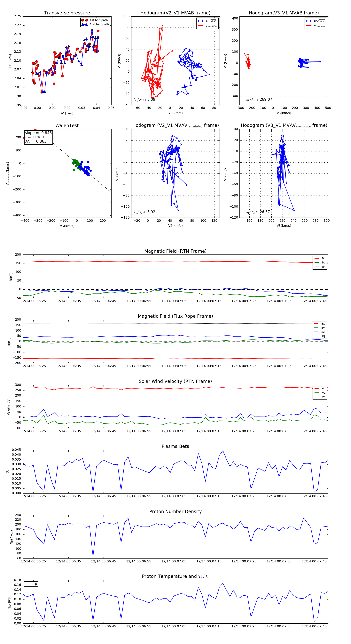The image size is (351, 644).
Task: Click the 'Vsw(km/s)' y-axis label
Action: [9, 407]
